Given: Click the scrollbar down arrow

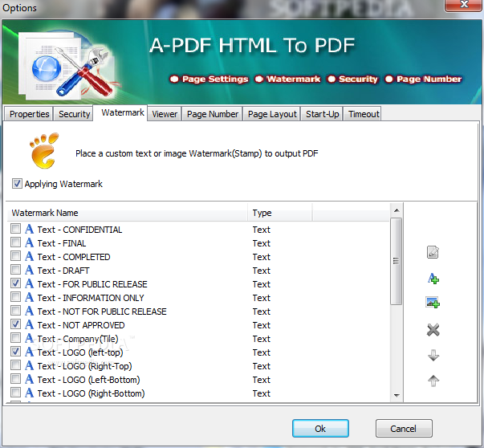Looking at the screenshot, I should pos(397,395).
